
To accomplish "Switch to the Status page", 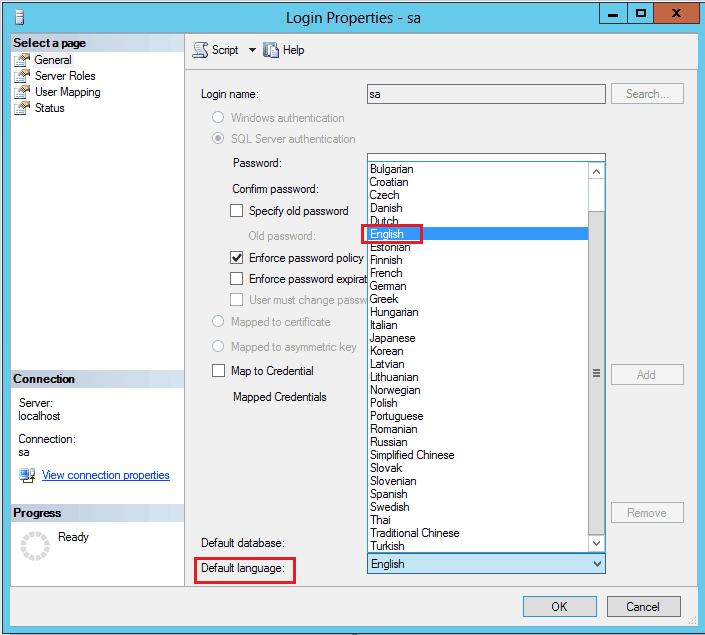I will [x=49, y=108].
